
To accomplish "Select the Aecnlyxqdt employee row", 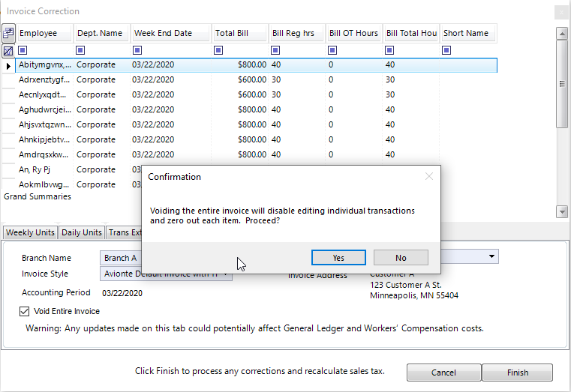I will point(256,94).
